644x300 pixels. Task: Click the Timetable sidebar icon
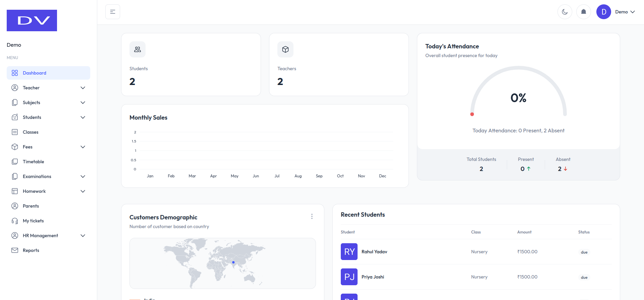(15, 162)
